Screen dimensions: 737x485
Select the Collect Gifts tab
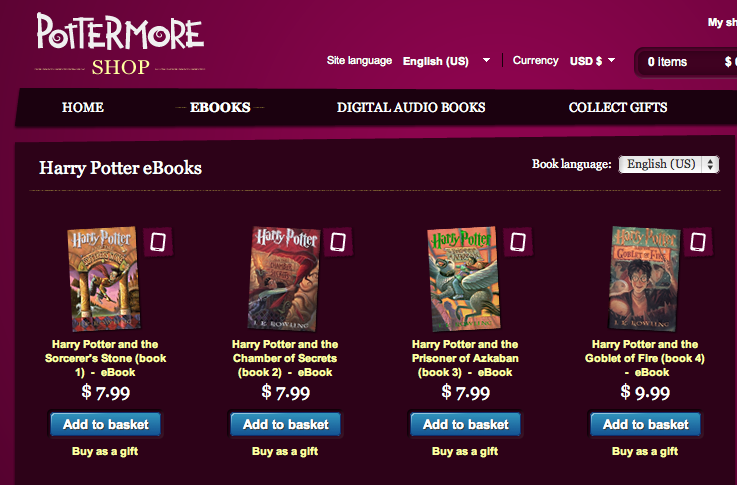(x=618, y=108)
